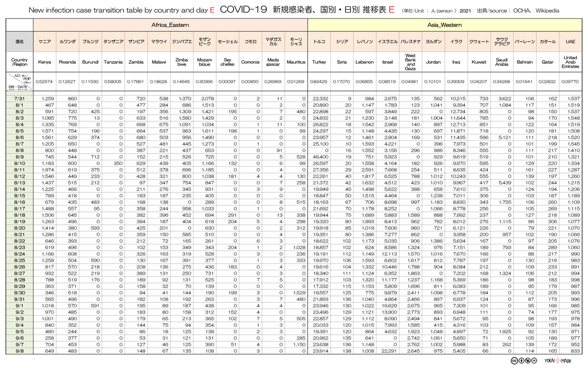Screen dimensions: 588x368
Task: Click the Japanese ケニア header cell
Action: [x=45, y=42]
